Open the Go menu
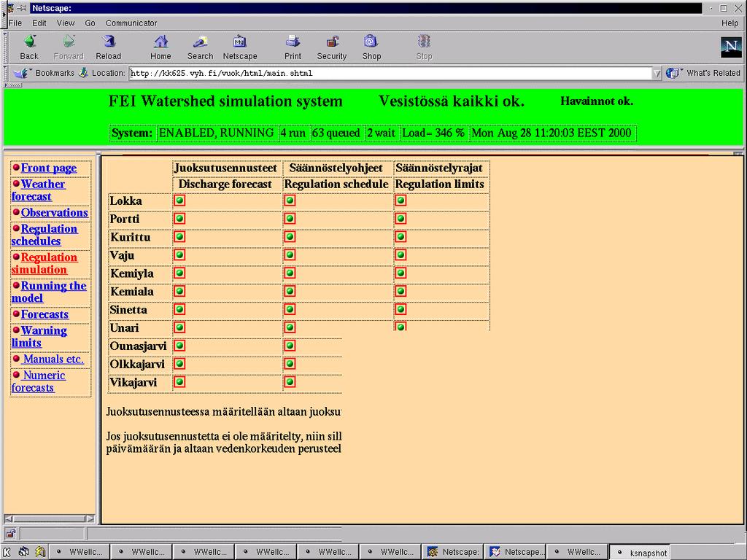Screen dimensions: 747x560 90,23
